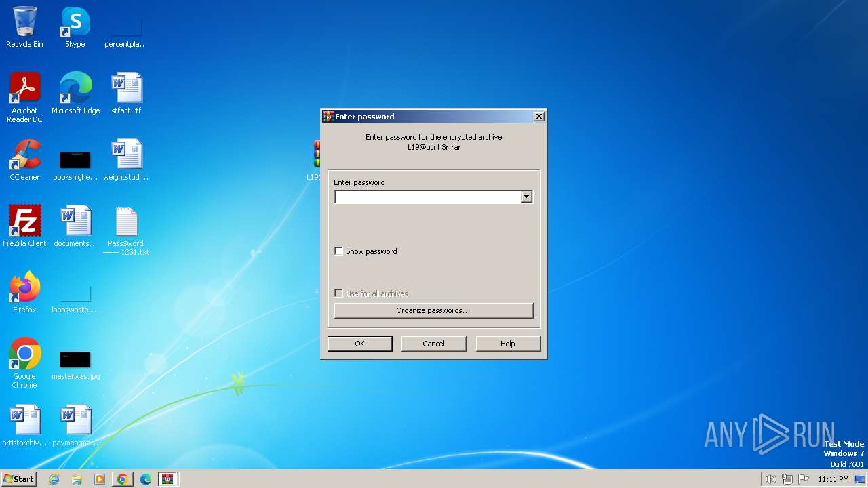868x488 pixels.
Task: Open Internet Explorer in the taskbar
Action: [x=54, y=479]
